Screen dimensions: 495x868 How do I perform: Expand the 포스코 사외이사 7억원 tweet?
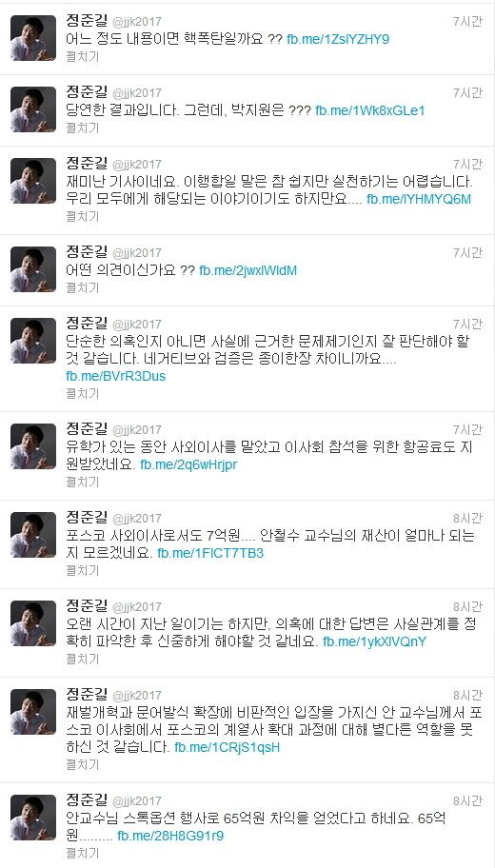(83, 570)
